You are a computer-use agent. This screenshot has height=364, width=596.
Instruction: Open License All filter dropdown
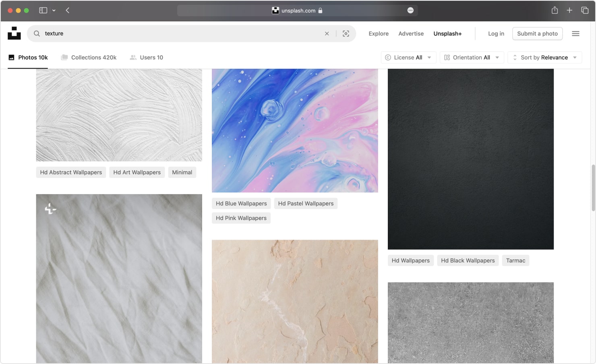pyautogui.click(x=408, y=58)
